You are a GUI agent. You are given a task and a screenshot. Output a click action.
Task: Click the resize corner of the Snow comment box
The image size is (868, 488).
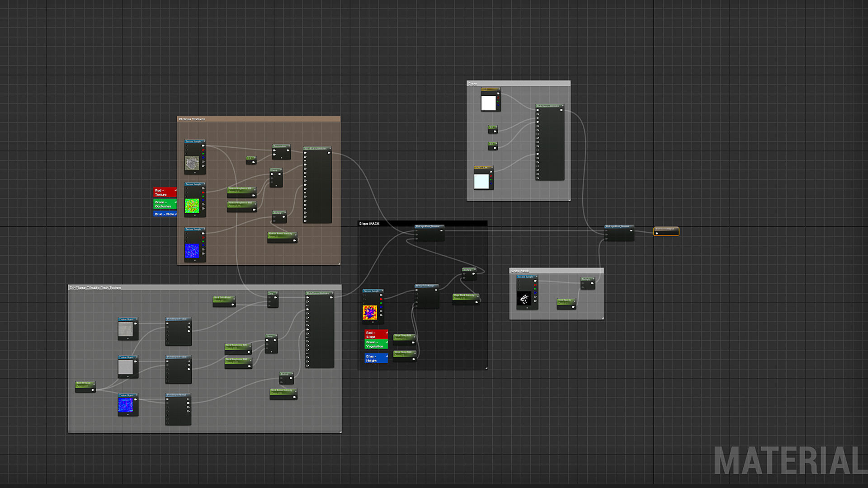[569, 199]
